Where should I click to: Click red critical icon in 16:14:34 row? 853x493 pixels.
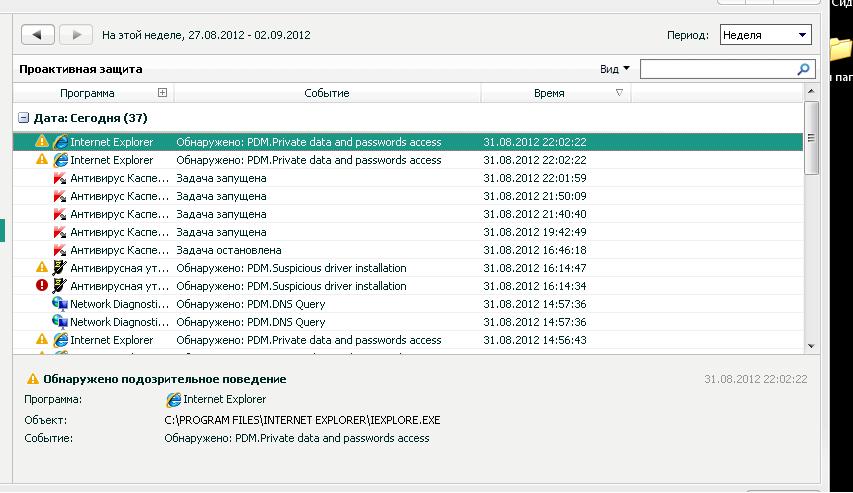(41, 285)
